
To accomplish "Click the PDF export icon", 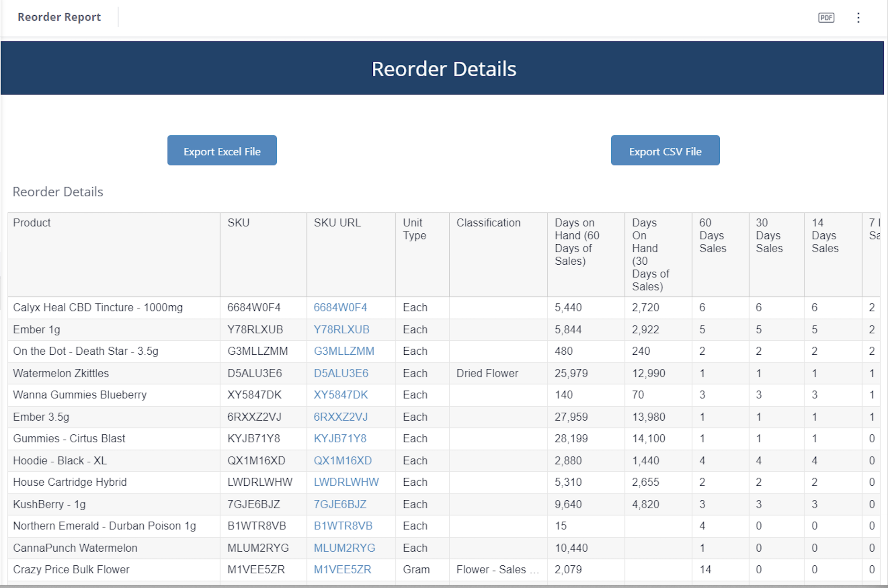I will (x=826, y=17).
